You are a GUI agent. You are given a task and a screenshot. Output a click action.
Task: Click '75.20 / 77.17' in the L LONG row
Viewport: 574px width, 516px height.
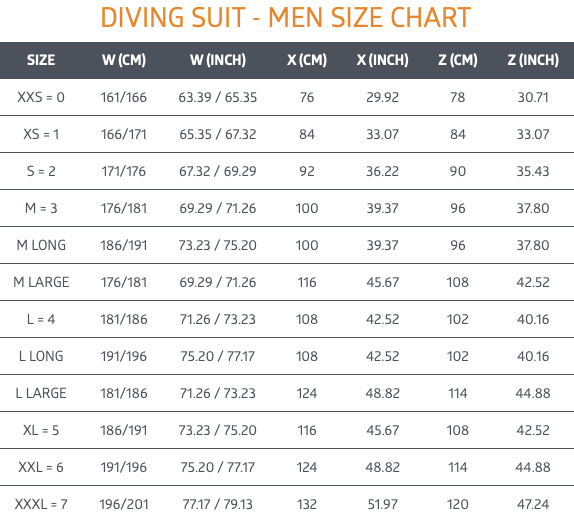pos(218,356)
